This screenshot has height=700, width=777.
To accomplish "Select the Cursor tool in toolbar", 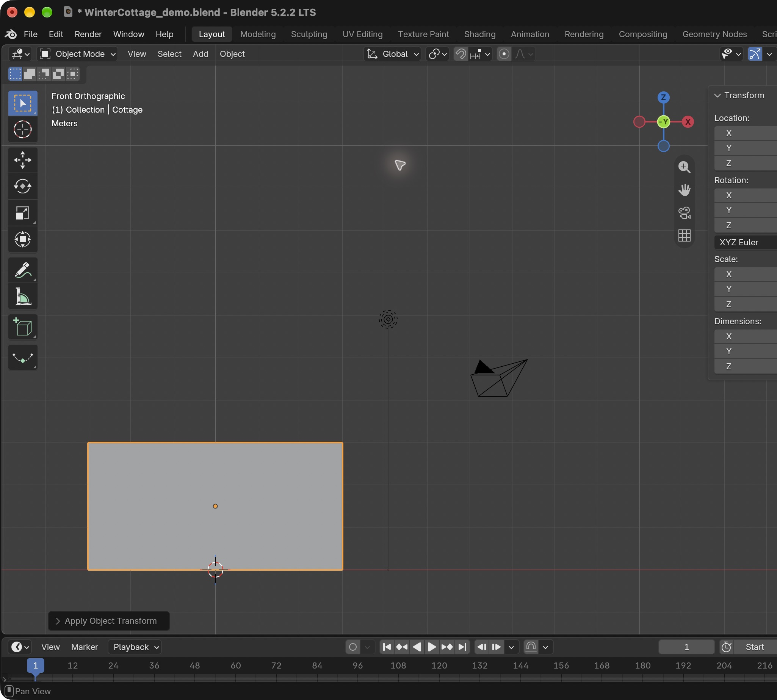I will tap(23, 129).
